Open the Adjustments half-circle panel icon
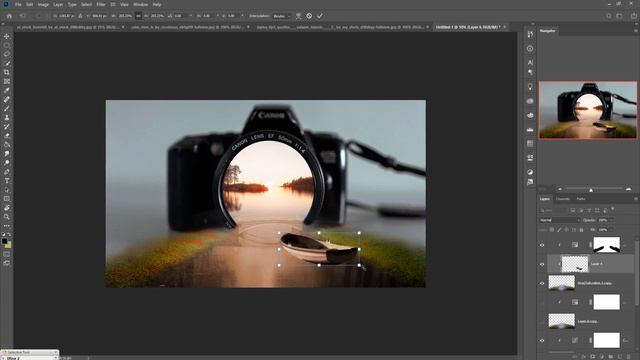 click(x=530, y=172)
